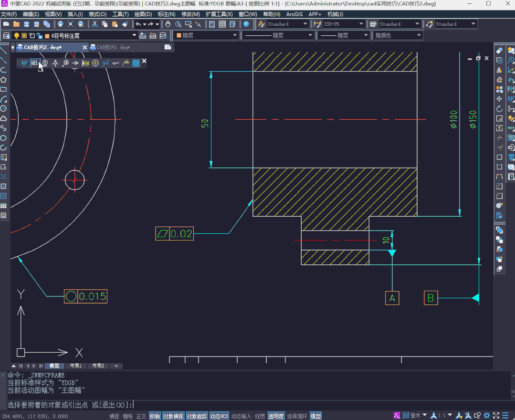515x420 pixels.
Task: Expand the 8符号标注层 layer dropdown
Action: point(134,36)
